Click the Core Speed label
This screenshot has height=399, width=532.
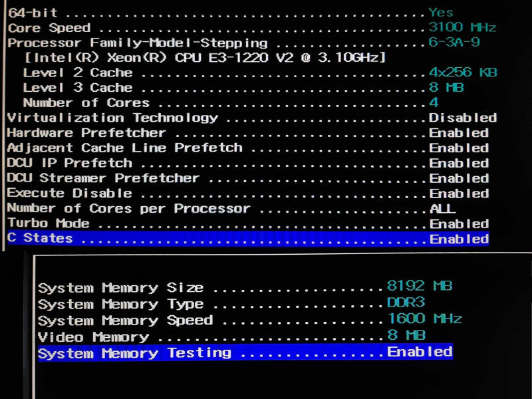click(49, 28)
